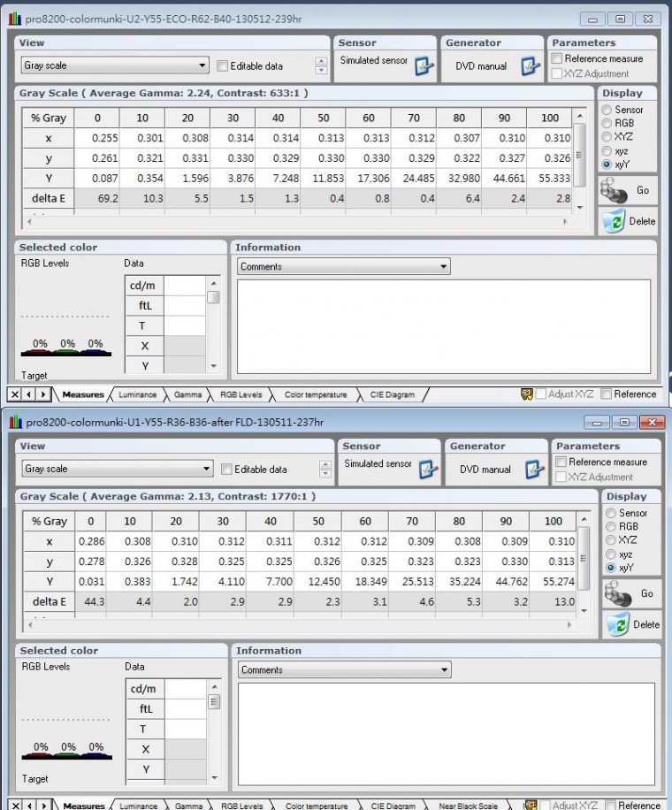Switch to Near Black Scale tab in bottom window
The height and width of the screenshot is (810, 672).
pyautogui.click(x=468, y=806)
